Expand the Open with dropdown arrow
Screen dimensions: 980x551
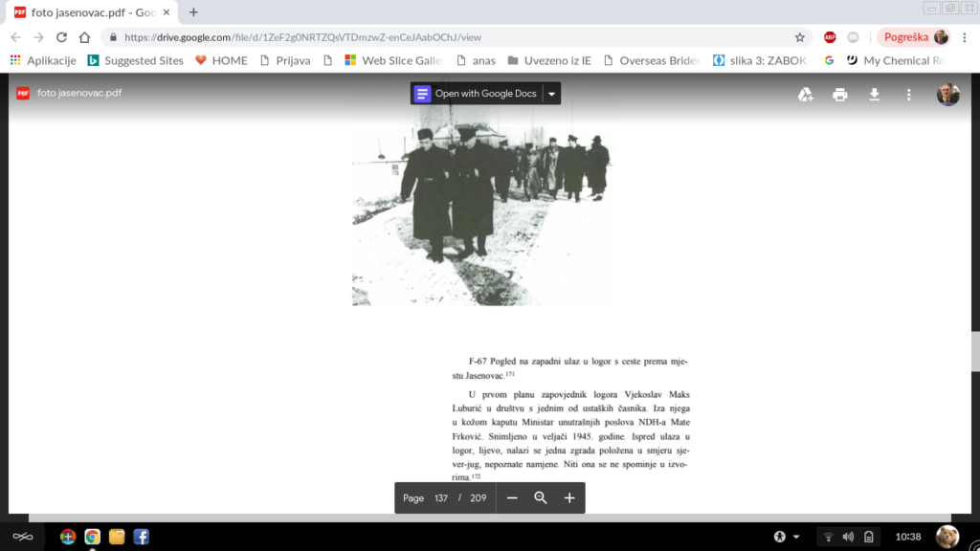(x=551, y=94)
